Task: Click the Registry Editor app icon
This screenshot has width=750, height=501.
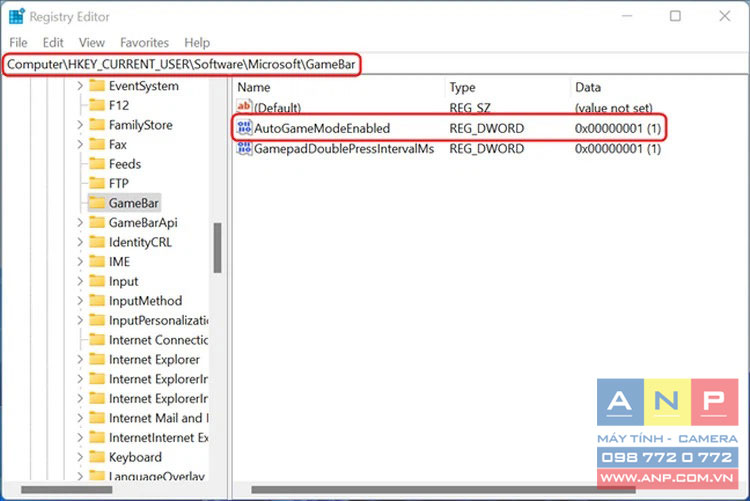Action: click(17, 16)
